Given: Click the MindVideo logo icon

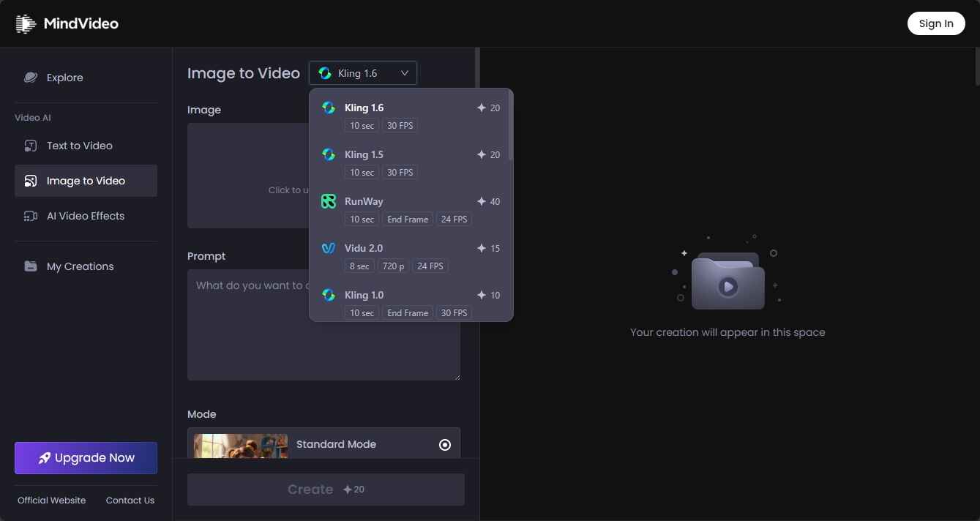Looking at the screenshot, I should pyautogui.click(x=26, y=23).
